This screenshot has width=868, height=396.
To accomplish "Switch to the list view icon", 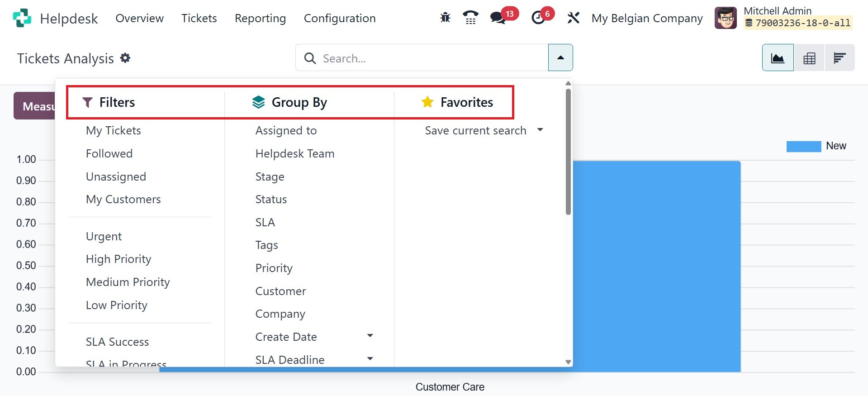I will [x=840, y=58].
